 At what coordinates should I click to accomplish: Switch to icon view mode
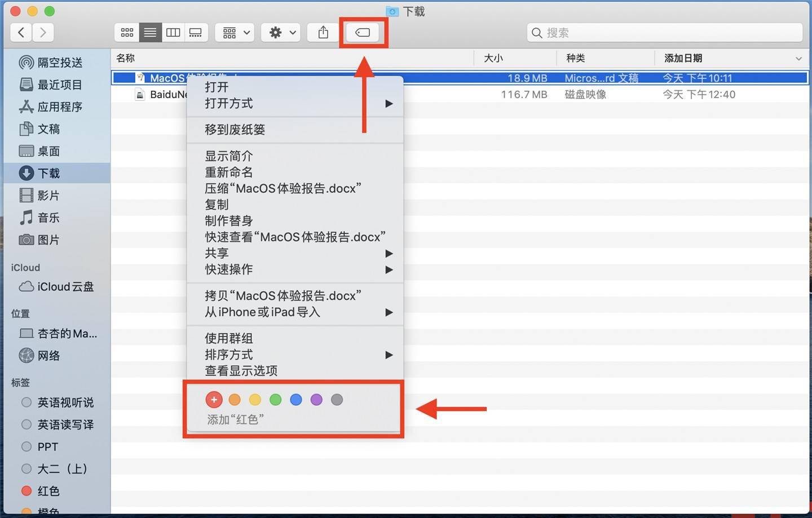(127, 33)
